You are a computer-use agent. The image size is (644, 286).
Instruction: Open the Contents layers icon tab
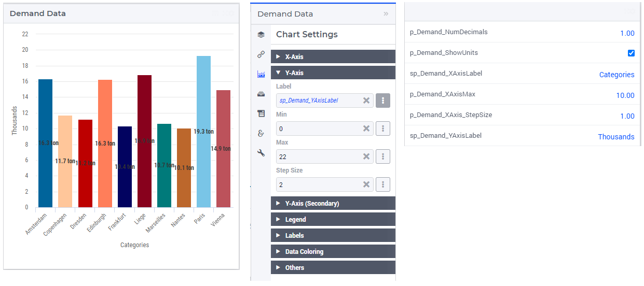tap(261, 35)
